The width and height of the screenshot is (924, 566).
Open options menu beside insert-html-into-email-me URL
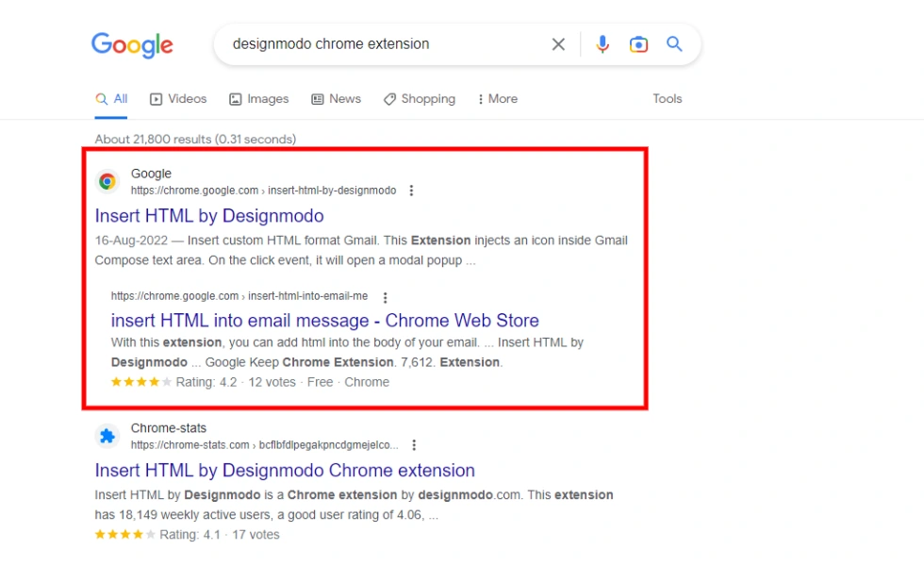[385, 297]
